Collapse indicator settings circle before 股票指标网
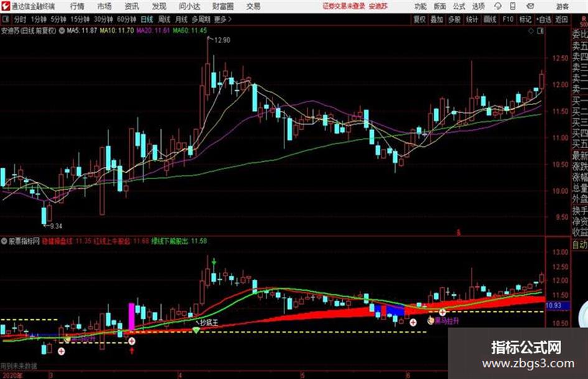Image resolution: width=588 pixels, height=379 pixels. point(4,241)
